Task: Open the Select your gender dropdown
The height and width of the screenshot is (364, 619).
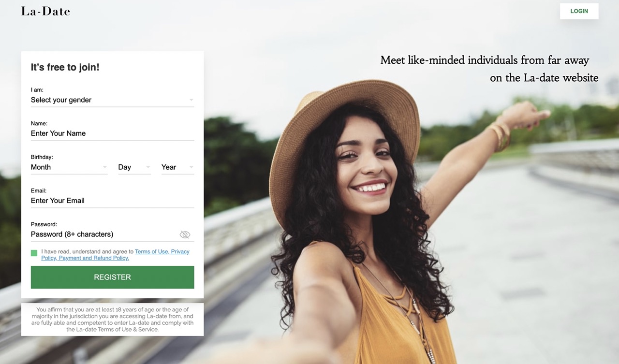Action: (x=112, y=100)
